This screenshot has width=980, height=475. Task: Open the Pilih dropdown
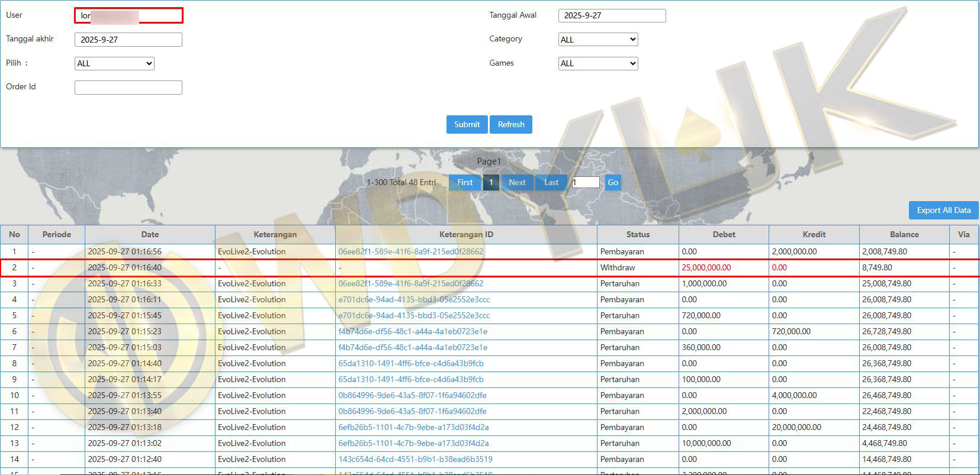pyautogui.click(x=114, y=63)
